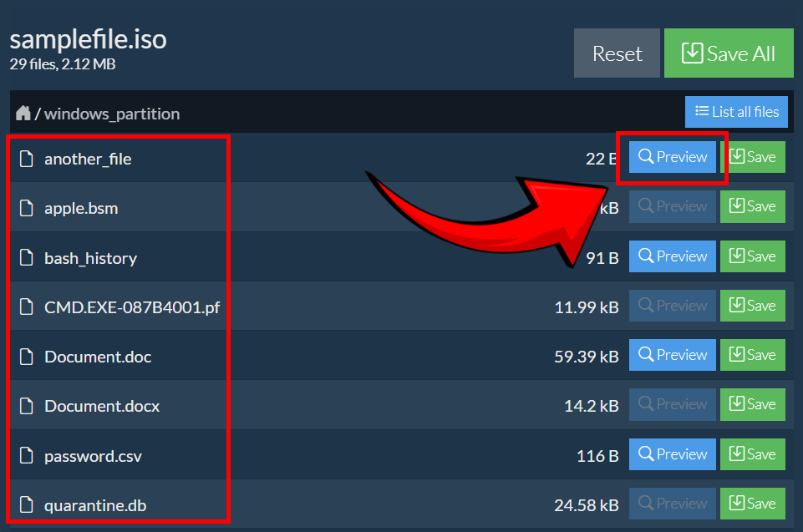The width and height of the screenshot is (803, 532).
Task: Click the Save All button
Action: 729,53
